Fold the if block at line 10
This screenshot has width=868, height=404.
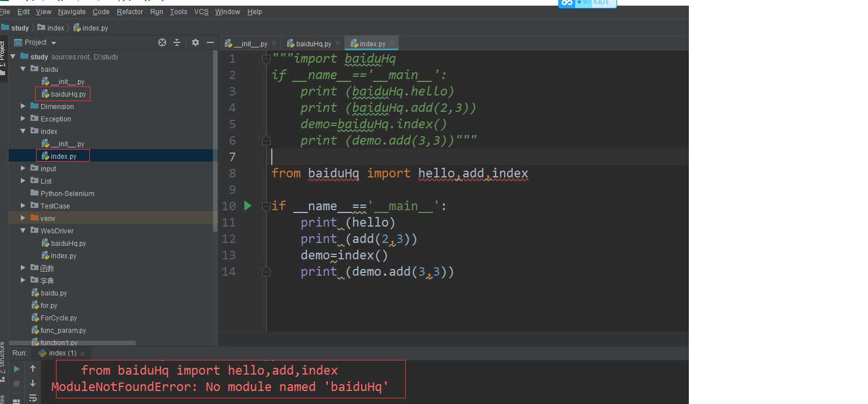(267, 206)
